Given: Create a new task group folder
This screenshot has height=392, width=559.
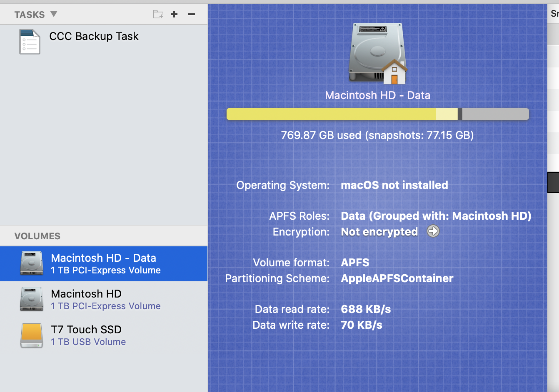Looking at the screenshot, I should [158, 14].
